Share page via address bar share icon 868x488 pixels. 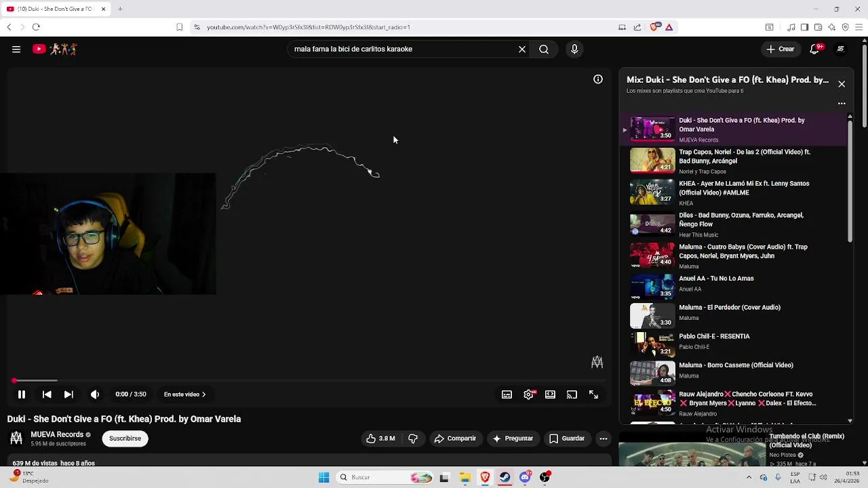637,27
